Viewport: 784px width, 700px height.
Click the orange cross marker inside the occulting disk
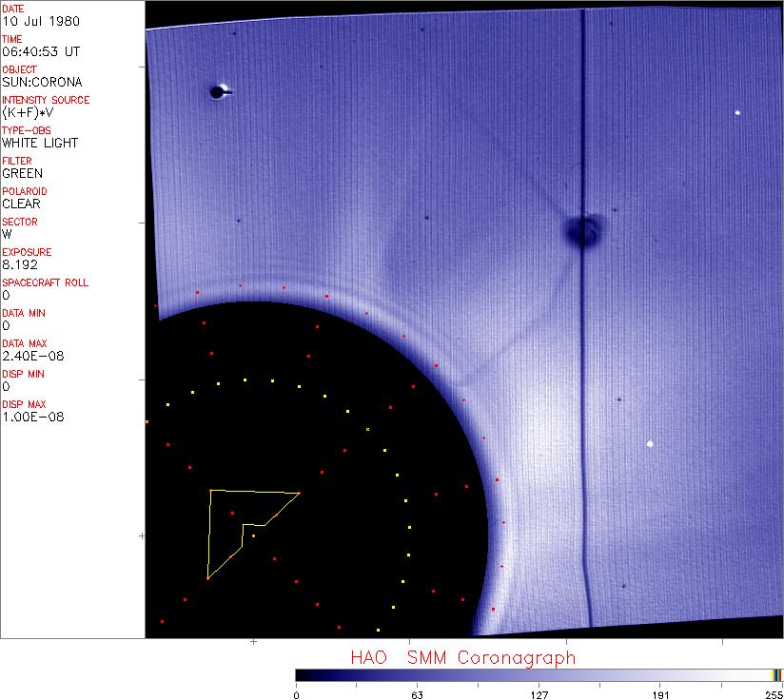pyautogui.click(x=367, y=430)
